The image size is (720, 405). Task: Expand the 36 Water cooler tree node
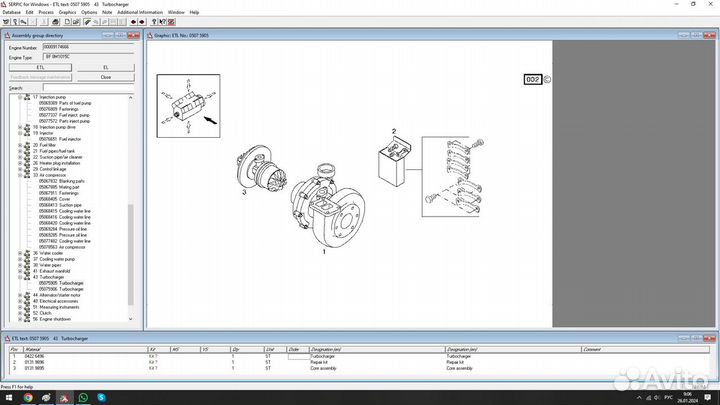pos(20,253)
